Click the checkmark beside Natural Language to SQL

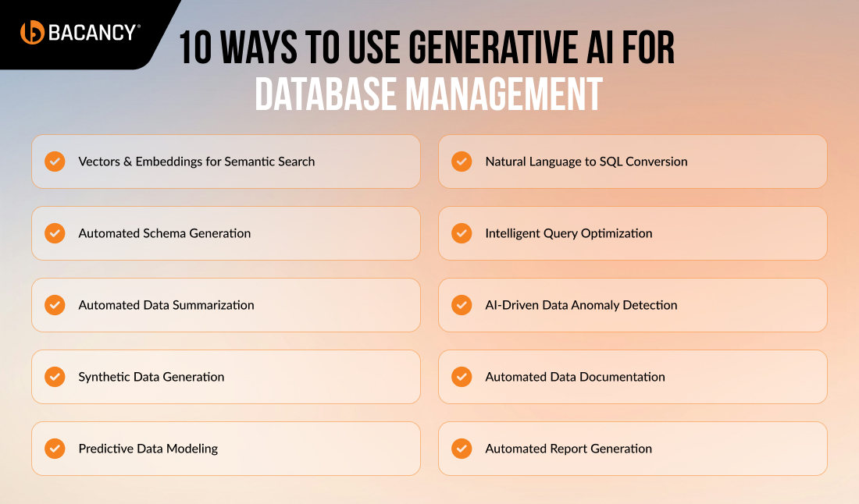tap(462, 161)
